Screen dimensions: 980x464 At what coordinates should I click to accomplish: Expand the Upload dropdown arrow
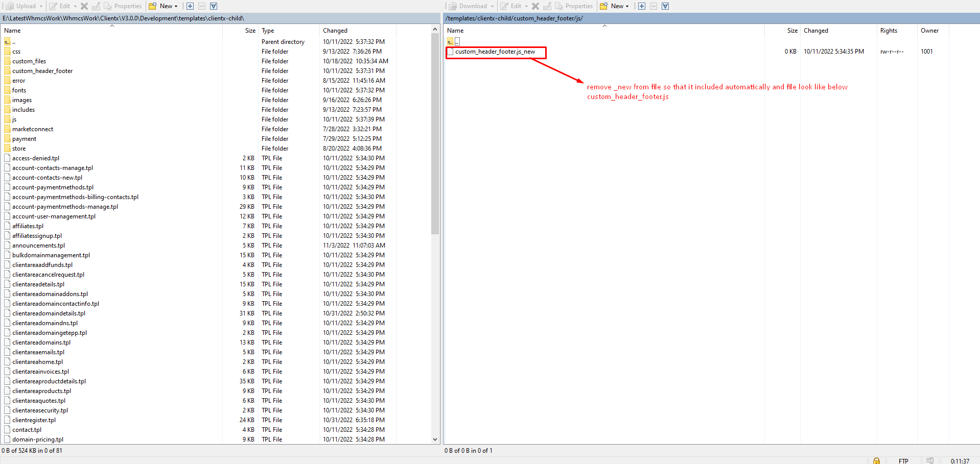click(x=41, y=6)
